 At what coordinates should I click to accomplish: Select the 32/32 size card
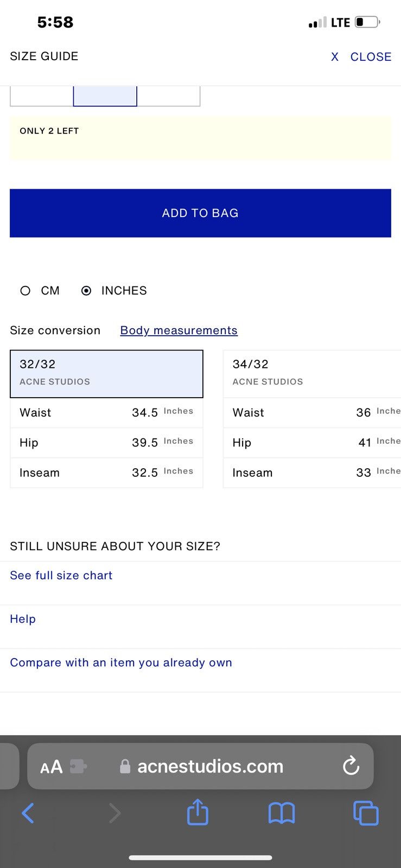(106, 374)
